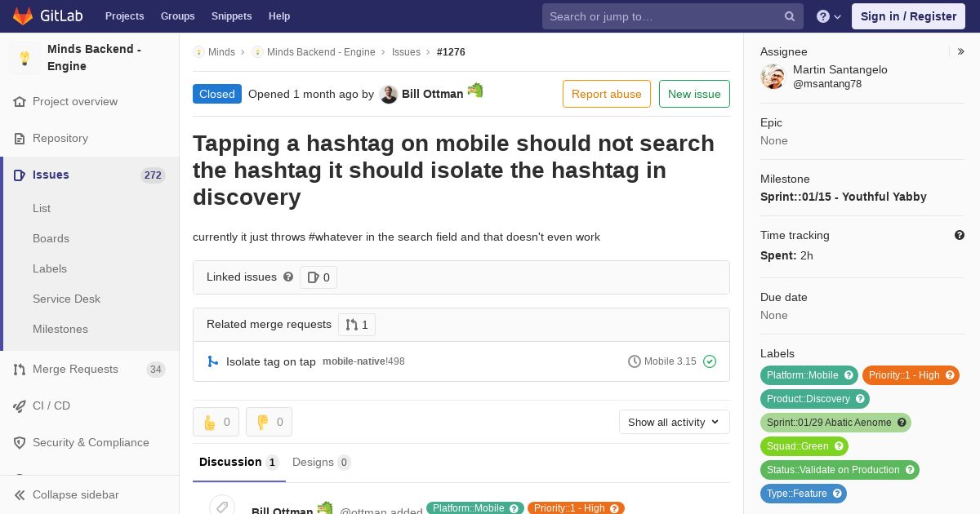Click Bill Ottman's avatar in issue header
The image size is (980, 514).
[389, 95]
